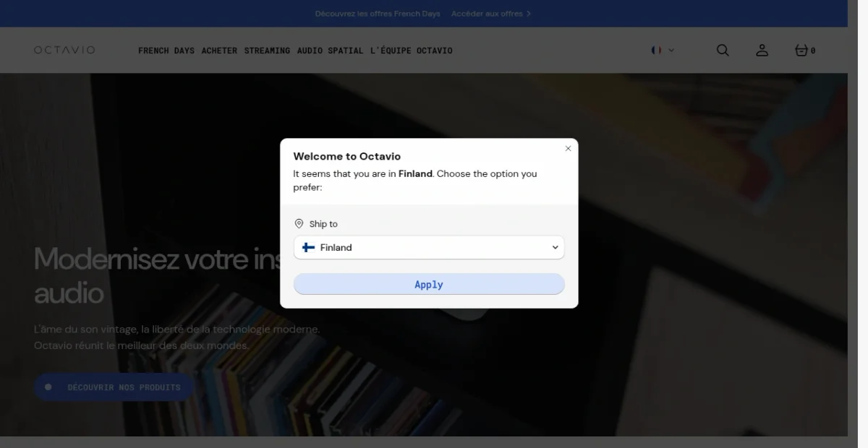The width and height of the screenshot is (868, 448).
Task: Click the Apply button
Action: pyautogui.click(x=429, y=284)
